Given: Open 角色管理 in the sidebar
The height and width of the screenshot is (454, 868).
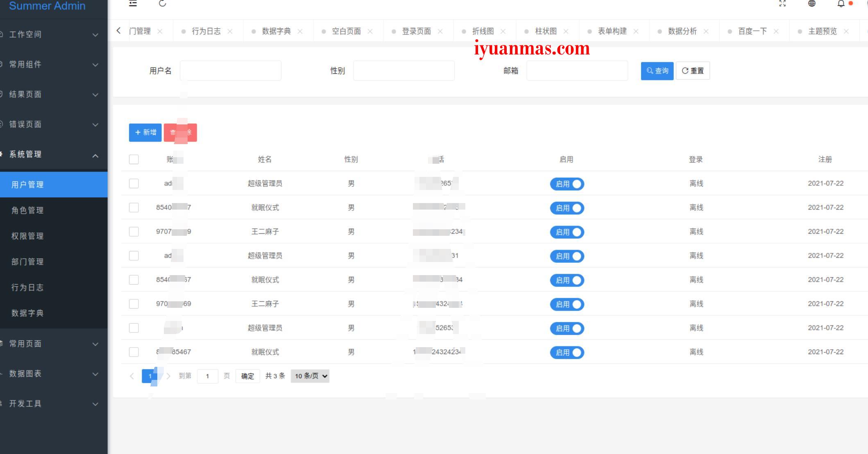Looking at the screenshot, I should 54,210.
